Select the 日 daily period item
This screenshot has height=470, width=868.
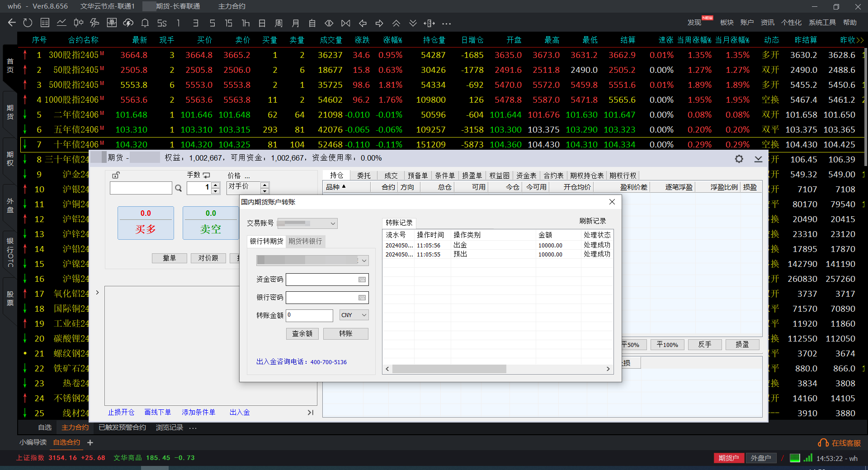click(x=262, y=23)
